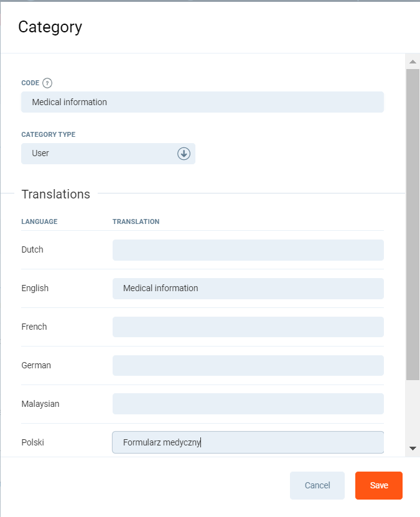Click the Code input field
The width and height of the screenshot is (420, 517).
202,102
